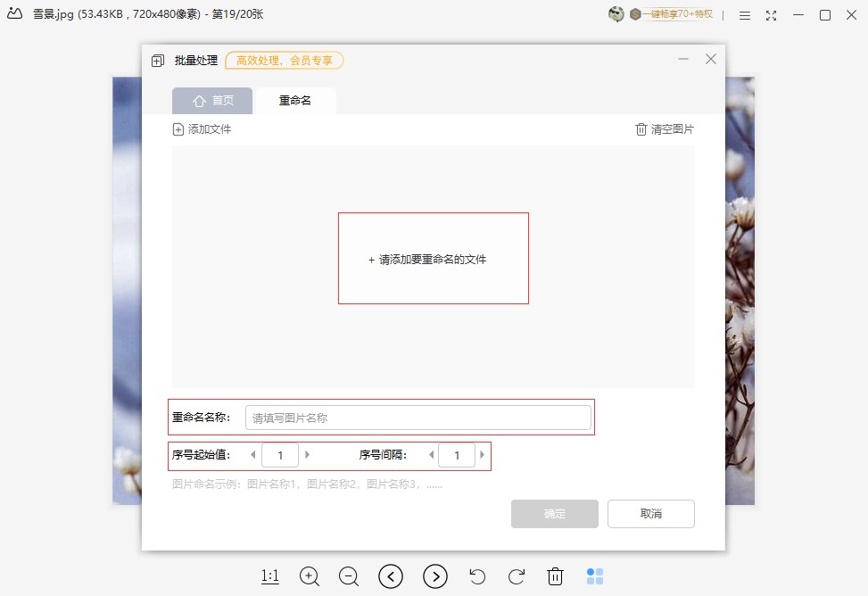Open batch processing via blue grid icon
The image size is (868, 596).
click(x=596, y=576)
